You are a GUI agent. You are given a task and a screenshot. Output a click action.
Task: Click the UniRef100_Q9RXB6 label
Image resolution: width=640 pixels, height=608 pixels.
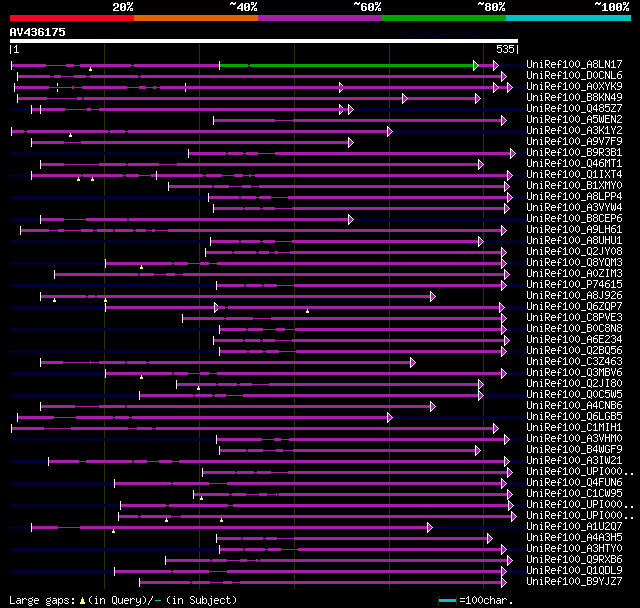(x=574, y=560)
